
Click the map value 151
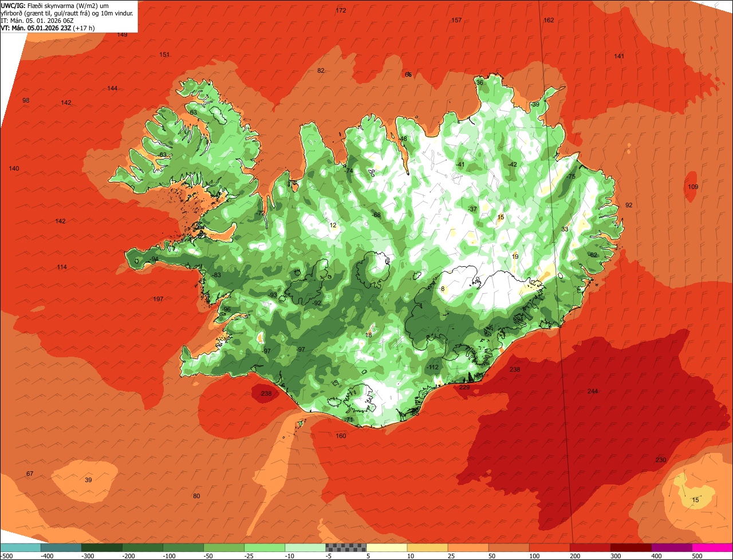pyautogui.click(x=164, y=54)
